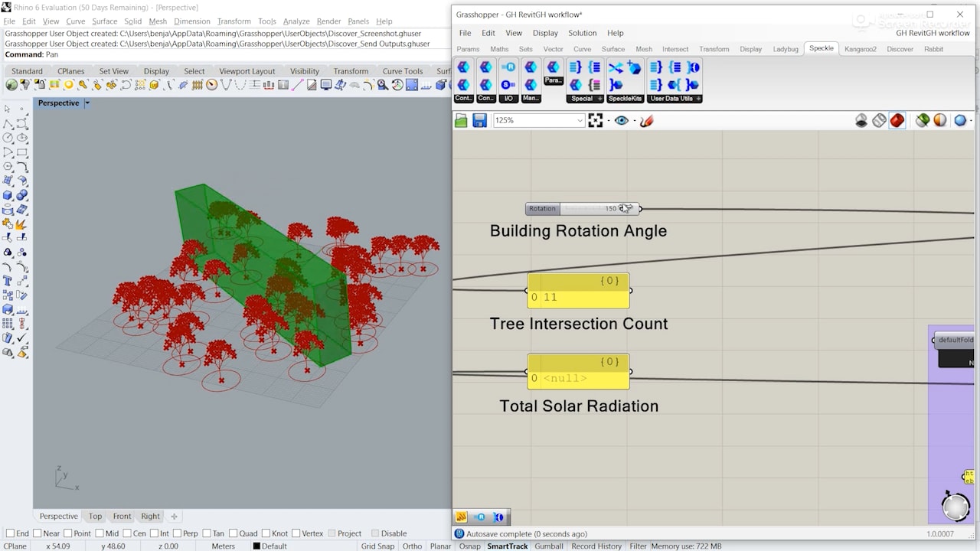Viewport: 980px width, 551px height.
Task: Open the Perspective viewport title dropdown arrow
Action: click(87, 103)
